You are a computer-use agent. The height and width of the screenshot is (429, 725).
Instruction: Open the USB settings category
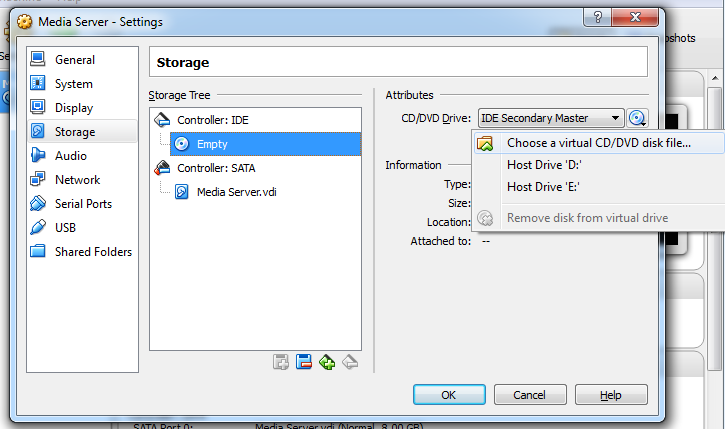point(82,228)
